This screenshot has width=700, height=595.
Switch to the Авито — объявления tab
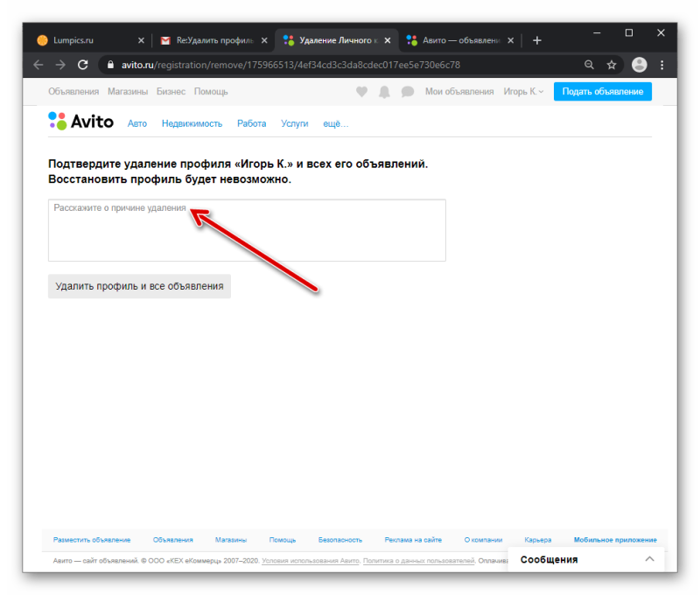[461, 40]
